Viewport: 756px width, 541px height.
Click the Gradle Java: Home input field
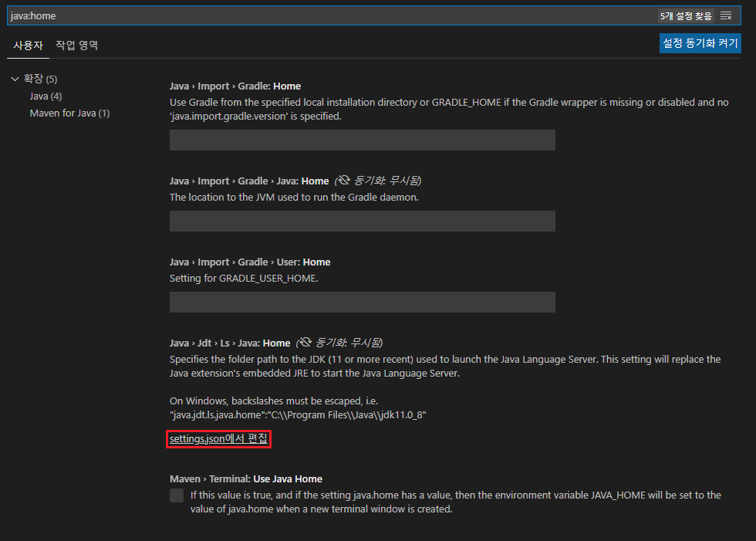(x=362, y=221)
